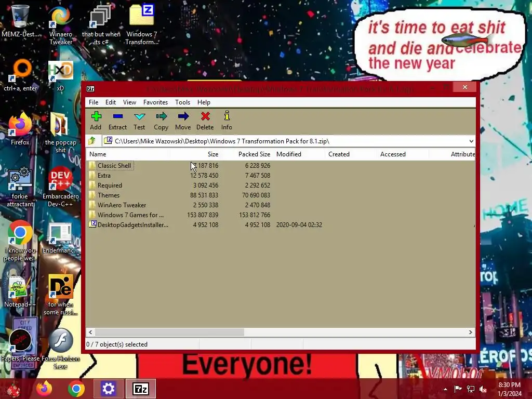532x399 pixels.
Task: Select the Extra folder
Action: coord(104,176)
